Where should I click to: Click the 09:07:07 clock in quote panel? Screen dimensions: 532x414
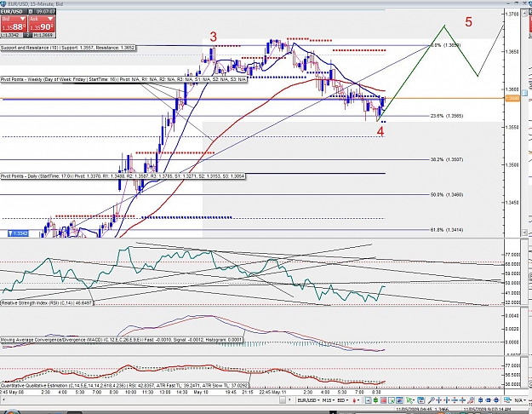[45, 12]
